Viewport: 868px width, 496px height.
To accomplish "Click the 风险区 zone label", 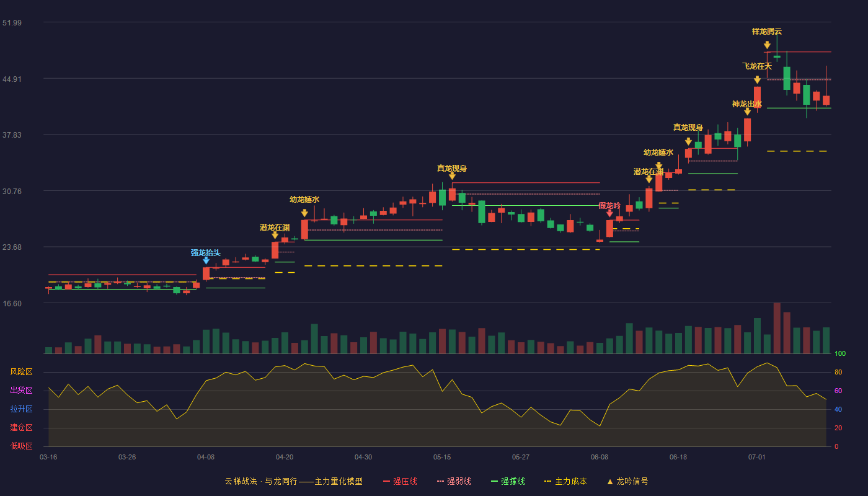I will (21, 372).
